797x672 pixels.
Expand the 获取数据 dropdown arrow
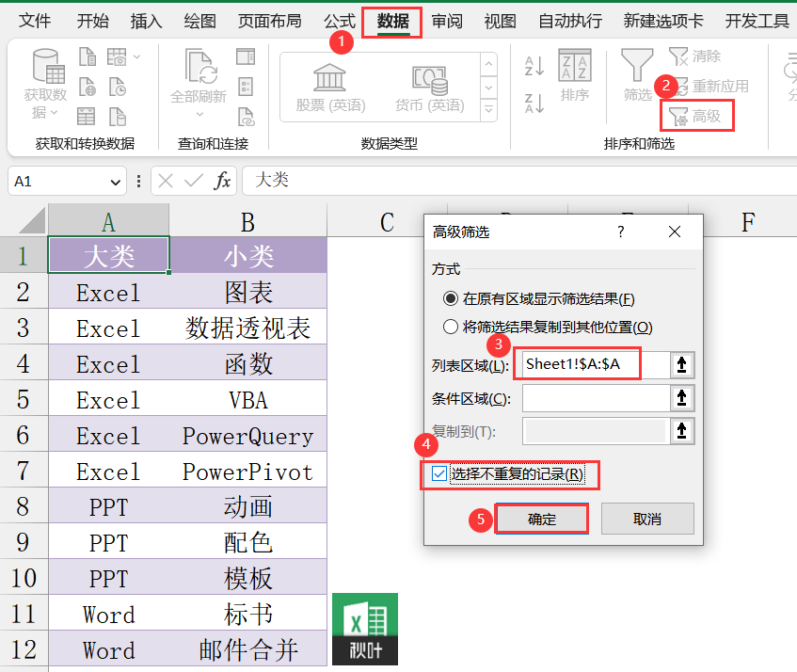point(54,112)
